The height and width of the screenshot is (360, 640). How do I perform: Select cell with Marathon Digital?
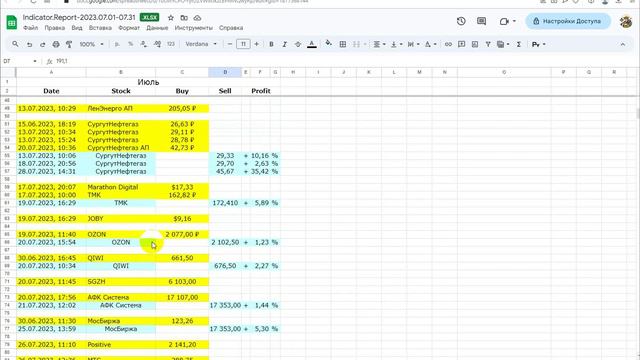click(x=121, y=187)
